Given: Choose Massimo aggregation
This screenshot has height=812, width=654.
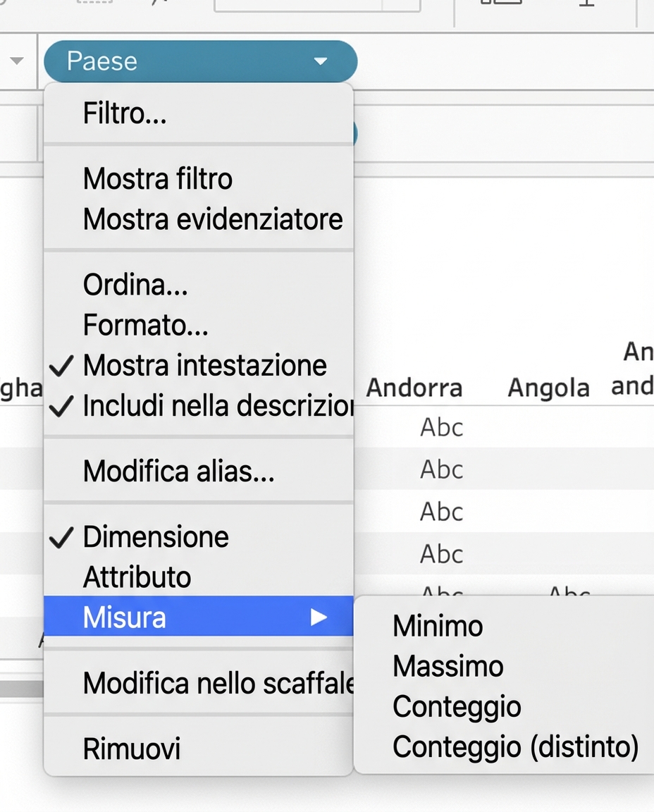Looking at the screenshot, I should tap(448, 665).
